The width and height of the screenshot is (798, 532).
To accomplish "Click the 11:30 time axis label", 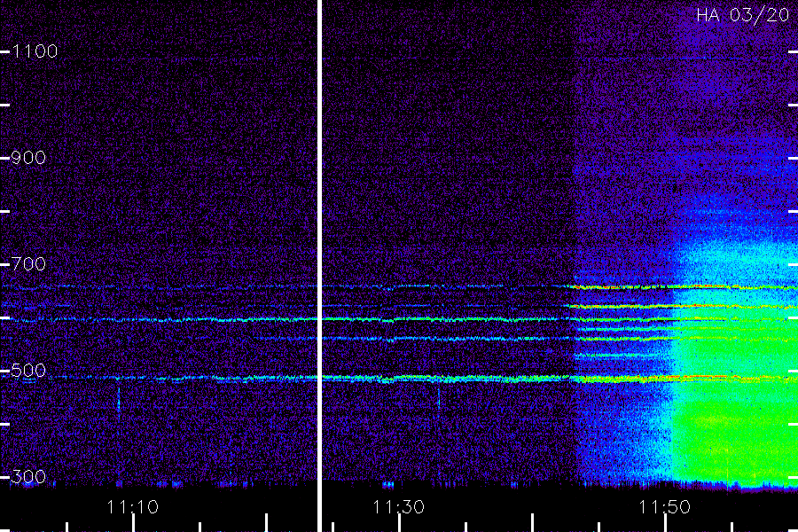I will [x=398, y=507].
